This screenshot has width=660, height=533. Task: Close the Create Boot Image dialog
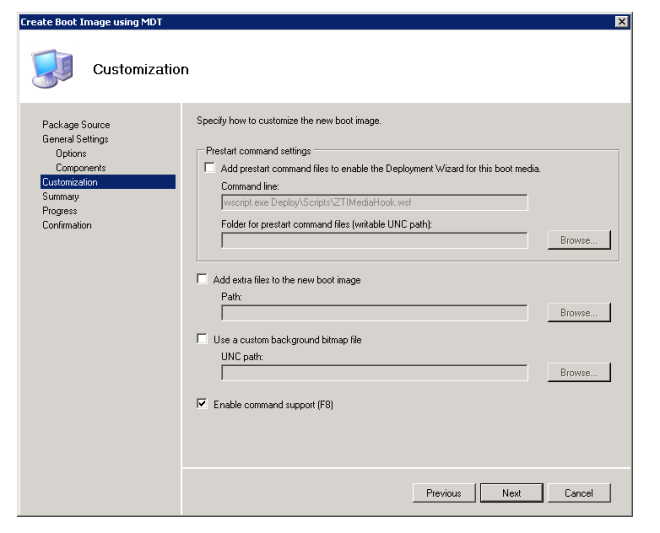pyautogui.click(x=622, y=22)
